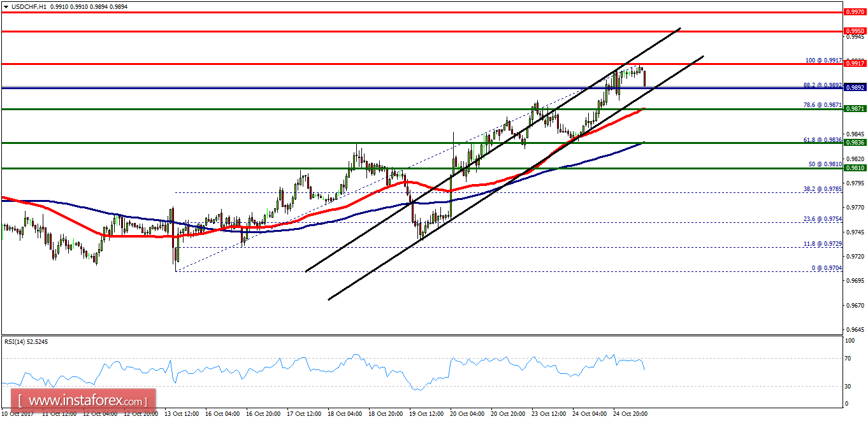Viewport: 868px width, 421px height.
Task: Click the 0.9645 price scale value
Action: pyautogui.click(x=855, y=329)
